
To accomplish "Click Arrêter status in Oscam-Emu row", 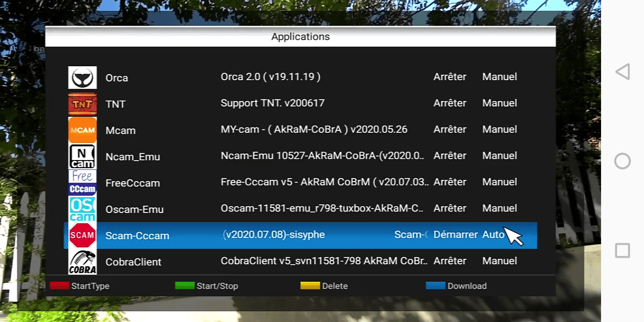I will [450, 208].
